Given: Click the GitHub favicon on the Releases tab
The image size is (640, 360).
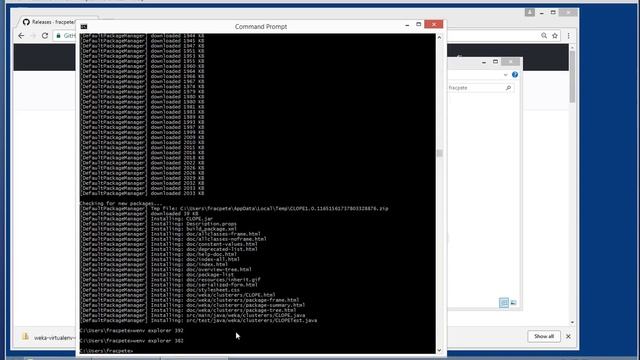Looking at the screenshot, I should tap(26, 22).
